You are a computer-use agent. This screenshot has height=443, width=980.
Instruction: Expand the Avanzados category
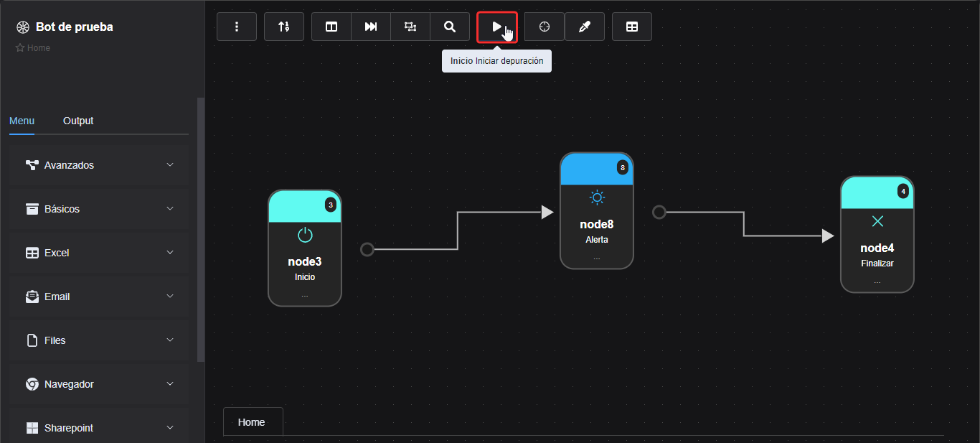[x=99, y=165]
